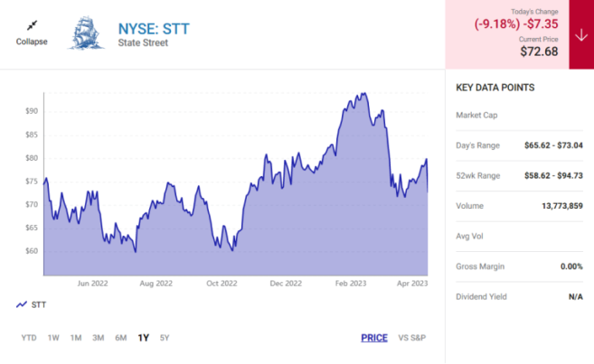Toggle the STT line legend icon
Viewport: 594px width, 364px height.
tap(22, 305)
